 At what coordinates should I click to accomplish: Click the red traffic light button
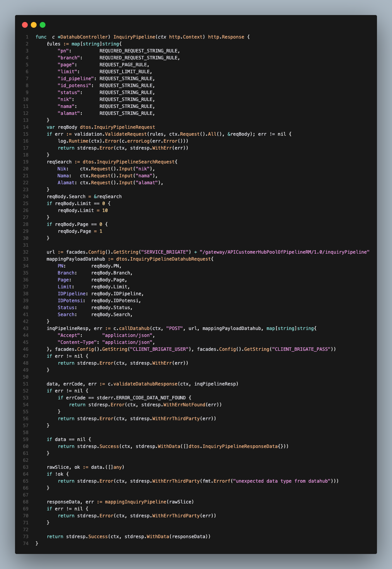click(x=25, y=24)
